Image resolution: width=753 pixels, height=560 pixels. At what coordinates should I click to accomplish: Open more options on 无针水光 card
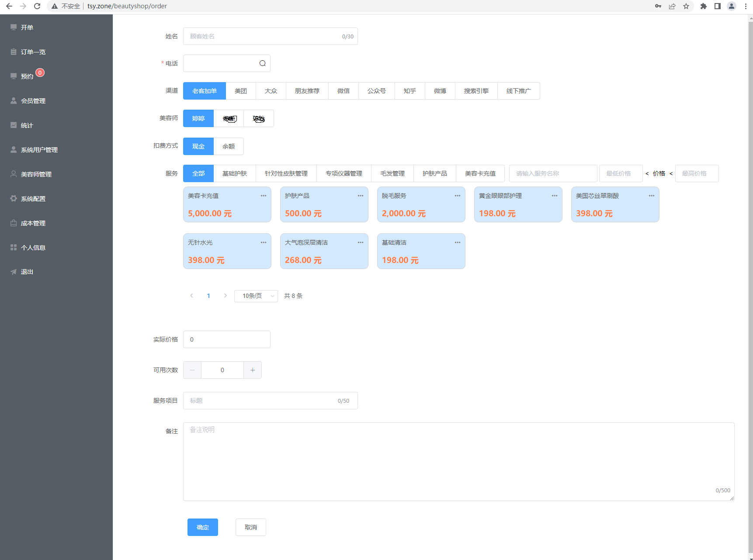[264, 242]
